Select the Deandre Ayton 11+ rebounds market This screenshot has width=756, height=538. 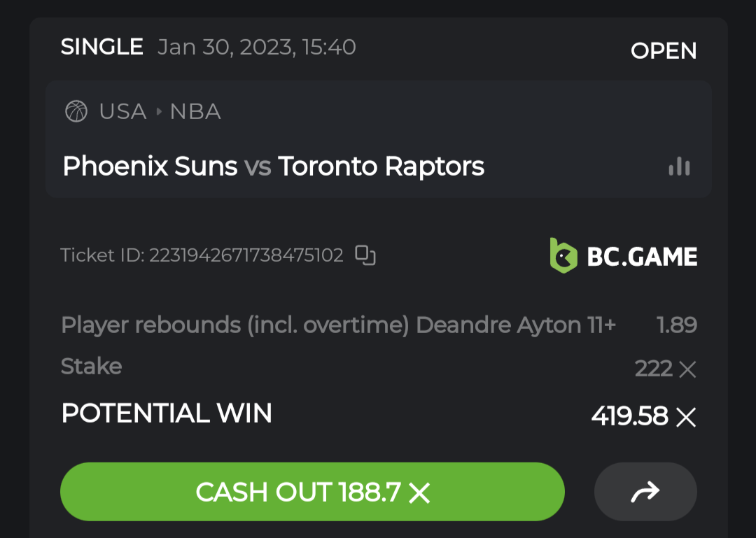338,325
